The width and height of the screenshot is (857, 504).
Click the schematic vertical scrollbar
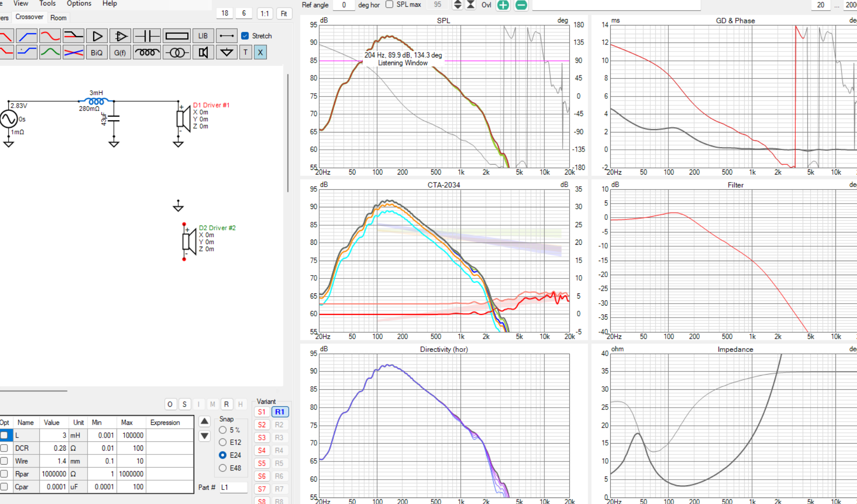click(287, 133)
